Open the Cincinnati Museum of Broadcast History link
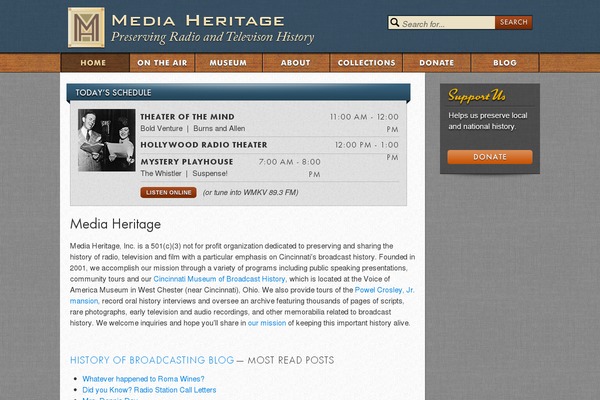Image resolution: width=600 pixels, height=400 pixels. coord(219,279)
